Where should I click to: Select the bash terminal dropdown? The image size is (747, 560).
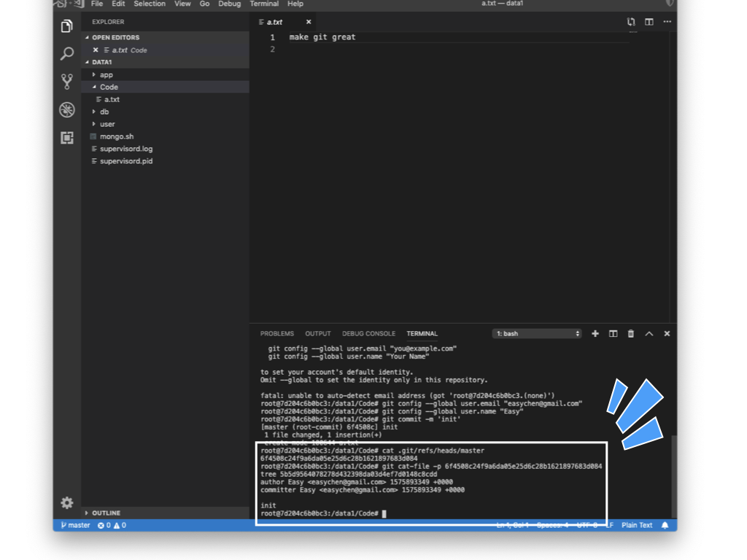[537, 334]
